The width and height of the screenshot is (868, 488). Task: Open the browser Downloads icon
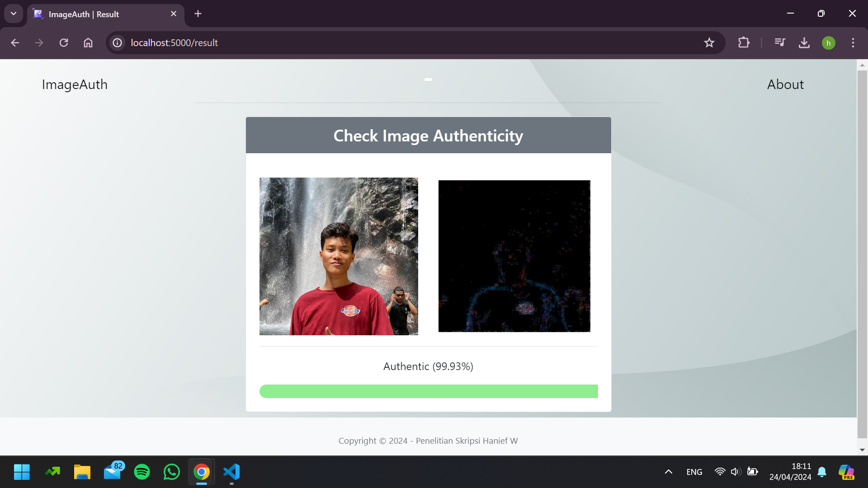[804, 43]
